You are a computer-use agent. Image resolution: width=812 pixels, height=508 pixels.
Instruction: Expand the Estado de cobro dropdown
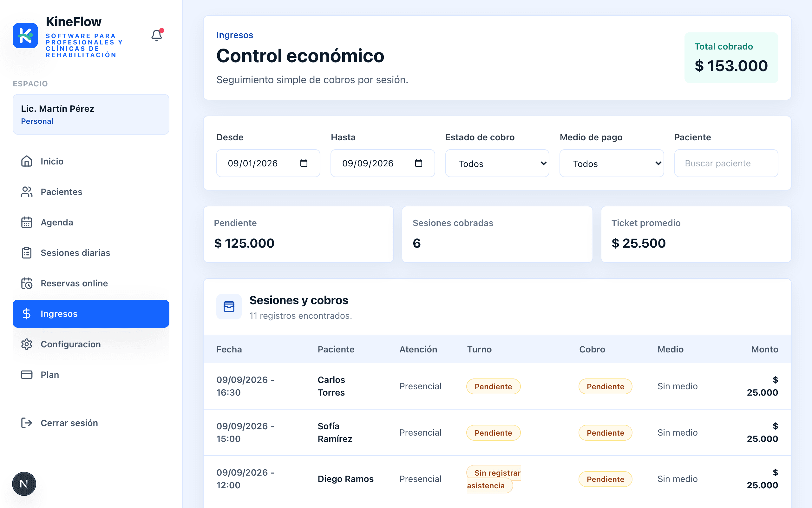(497, 163)
